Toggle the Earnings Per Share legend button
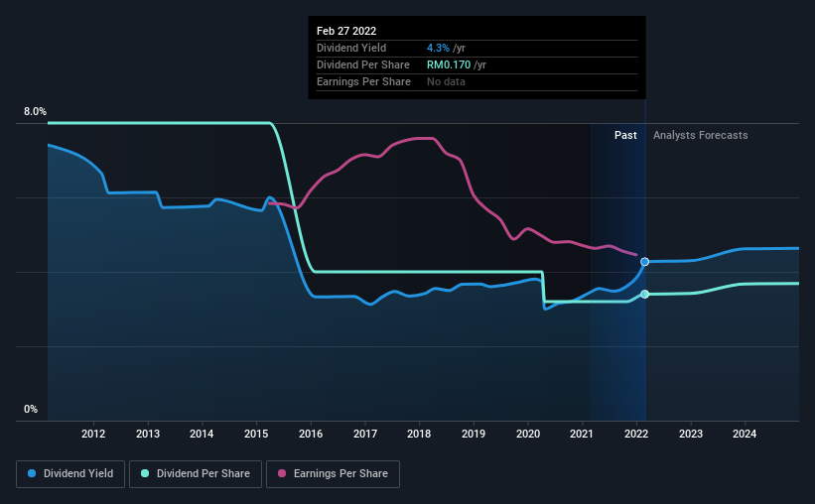Viewport: 815px width, 504px height. (333, 474)
